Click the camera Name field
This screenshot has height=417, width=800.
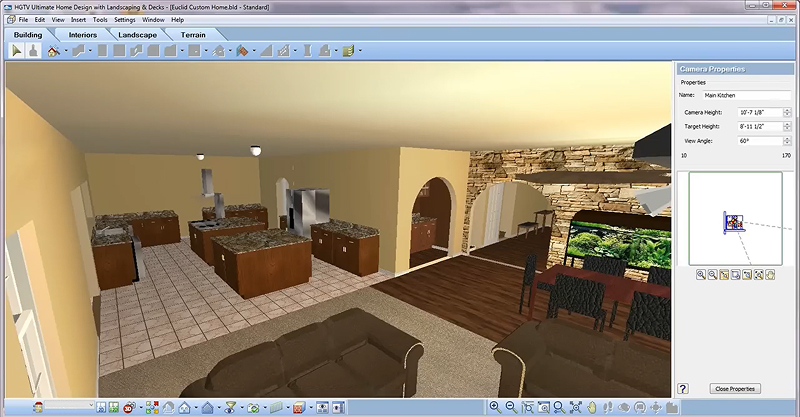[x=746, y=95]
